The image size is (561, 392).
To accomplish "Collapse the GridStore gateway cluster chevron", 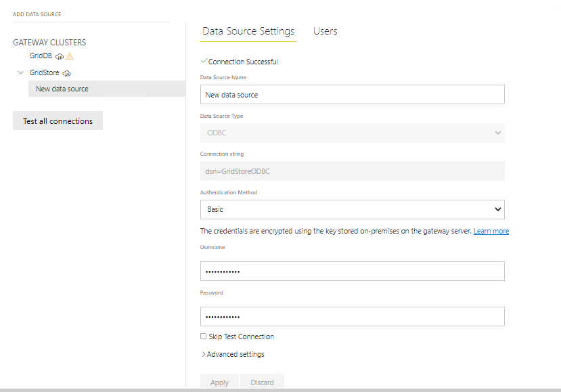I will [x=21, y=72].
